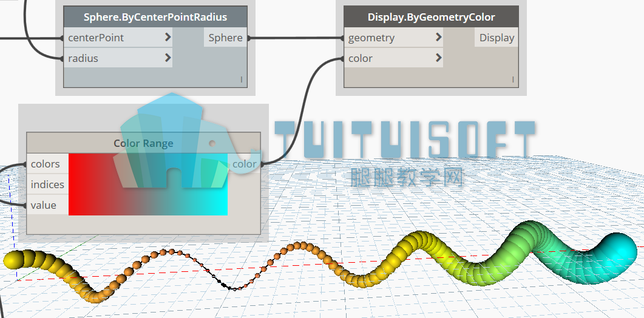Click the indices input port
The image size is (644, 318).
(x=47, y=184)
